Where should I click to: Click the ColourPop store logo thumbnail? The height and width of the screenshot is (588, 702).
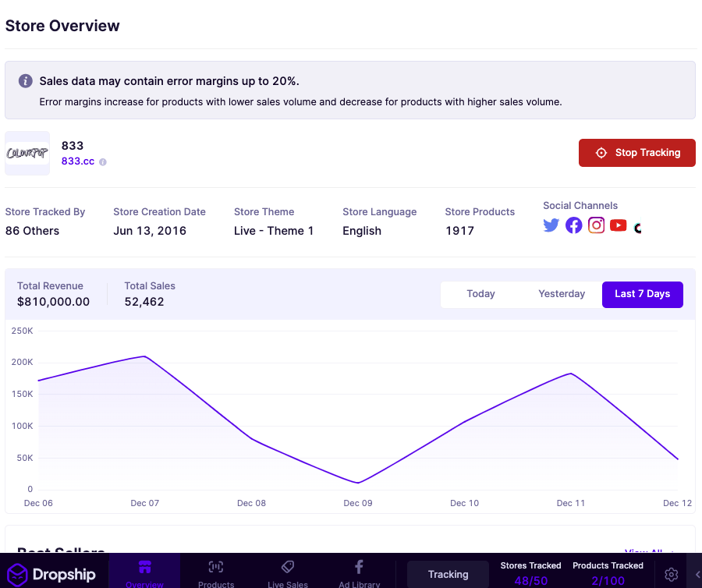coord(27,153)
